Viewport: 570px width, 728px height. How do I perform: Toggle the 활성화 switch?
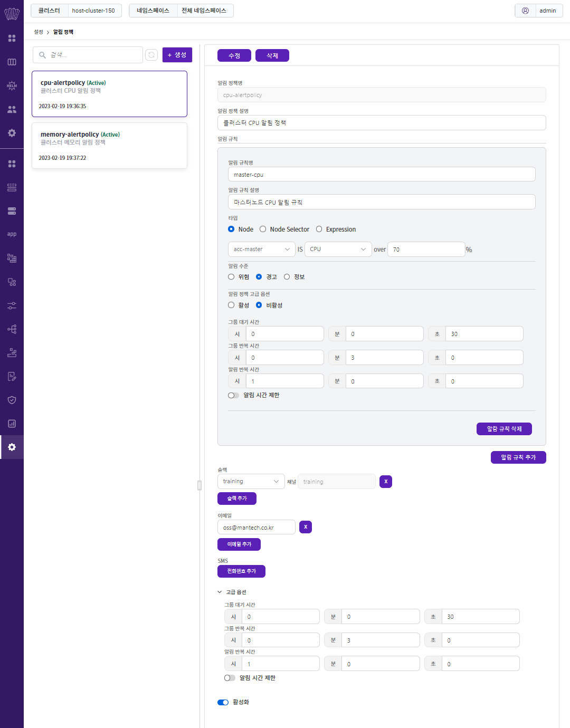223,702
